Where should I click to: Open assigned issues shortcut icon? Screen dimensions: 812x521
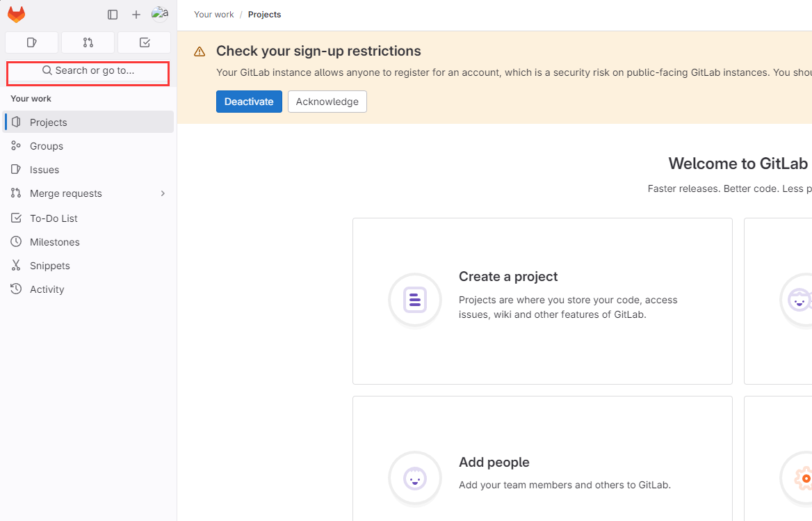click(31, 42)
